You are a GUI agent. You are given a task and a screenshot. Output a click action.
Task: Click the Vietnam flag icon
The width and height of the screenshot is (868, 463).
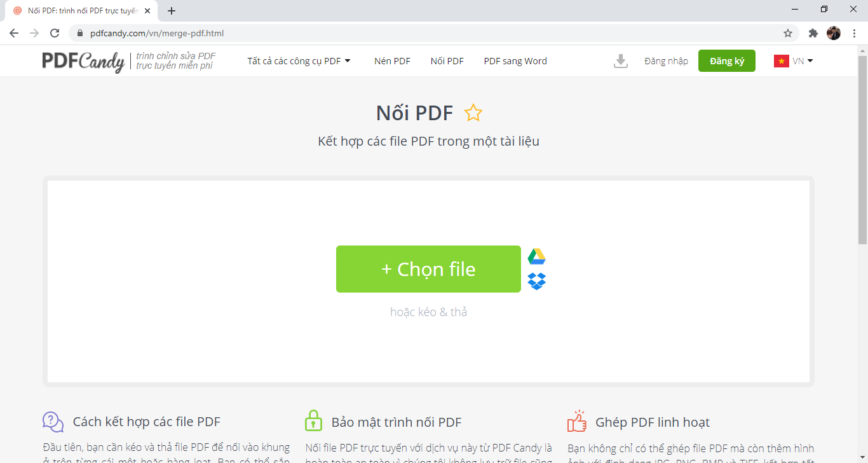(781, 61)
